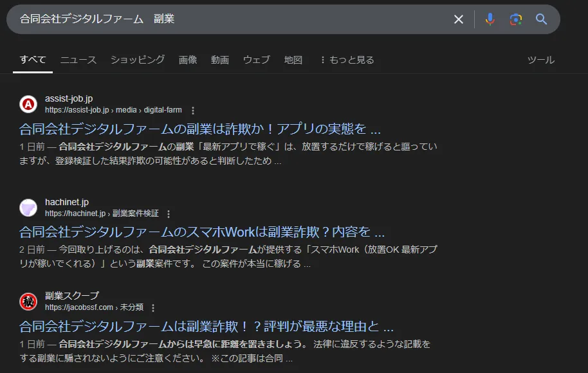This screenshot has height=373, width=588.
Task: Switch to the ウェブ tab
Action: click(257, 60)
